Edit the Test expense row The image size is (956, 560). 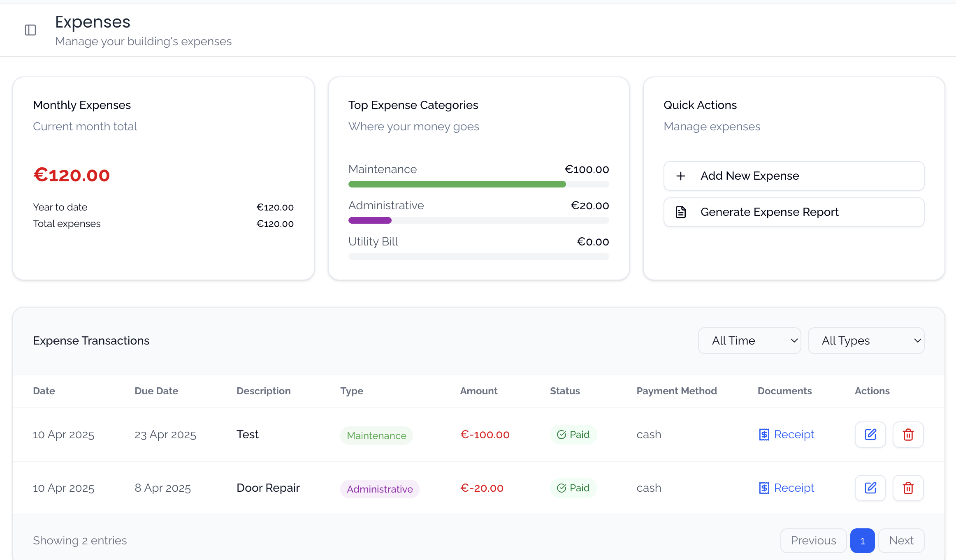click(x=870, y=435)
